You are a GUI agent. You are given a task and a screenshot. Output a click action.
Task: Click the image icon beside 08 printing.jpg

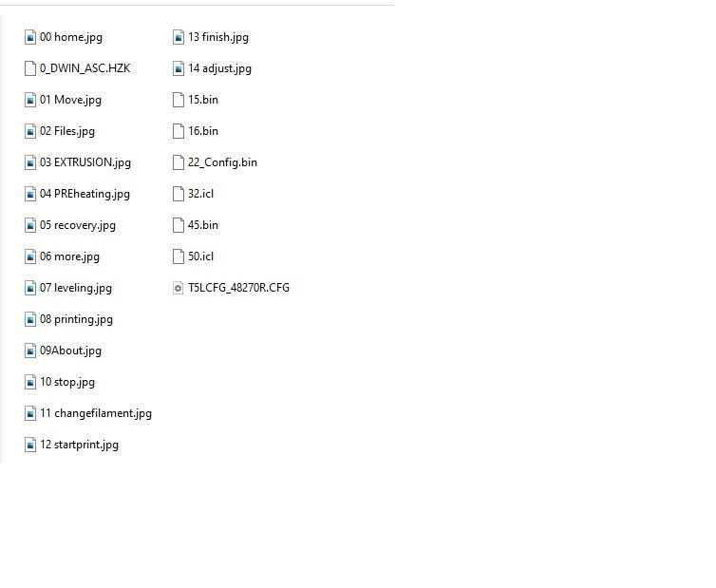30,319
